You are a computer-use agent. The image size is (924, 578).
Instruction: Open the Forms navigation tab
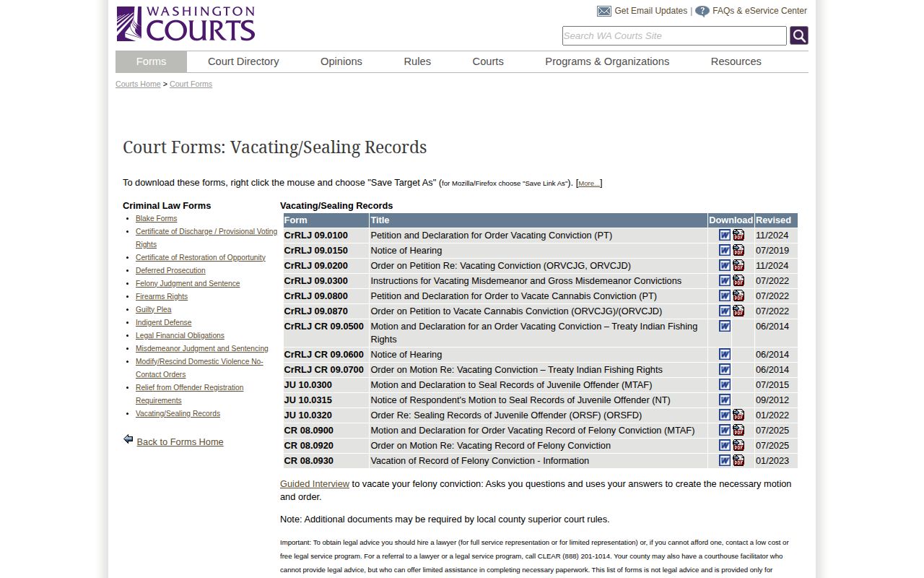[x=151, y=61]
